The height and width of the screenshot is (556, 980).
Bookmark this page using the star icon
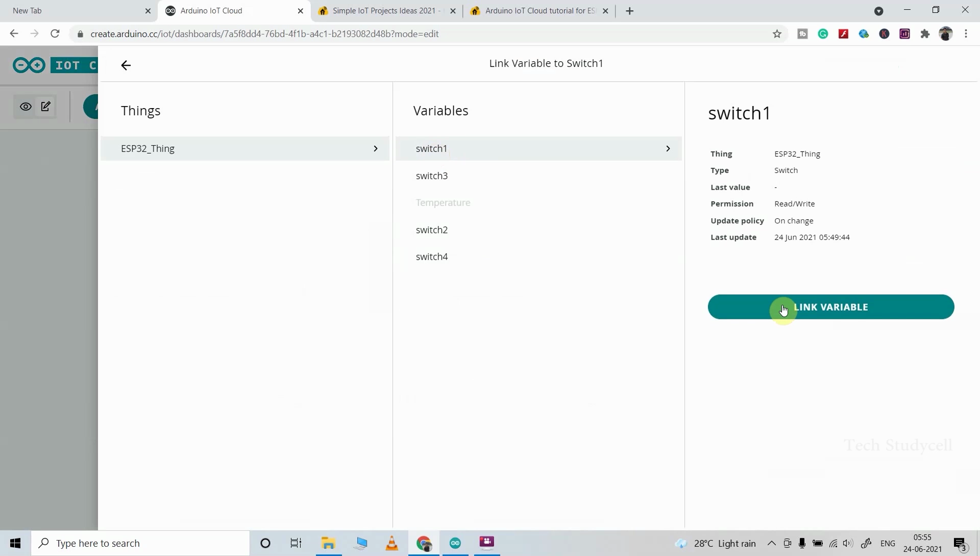point(777,34)
